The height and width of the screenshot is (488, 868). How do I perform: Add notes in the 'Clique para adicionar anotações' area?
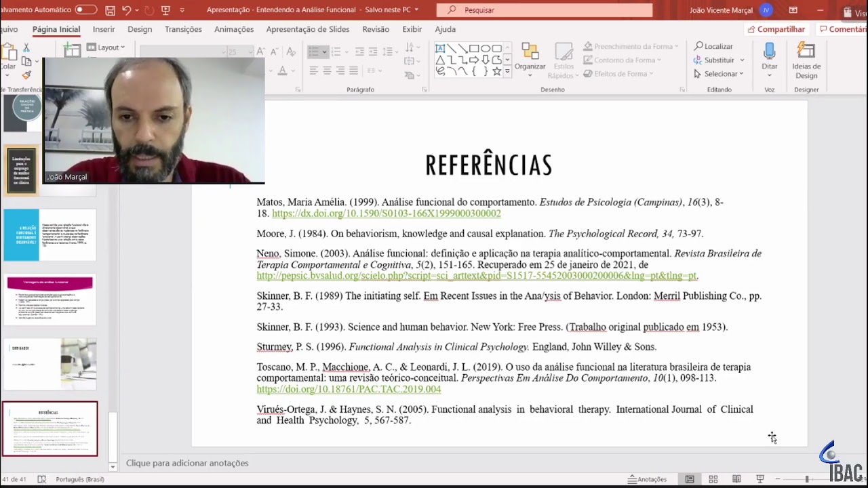(x=187, y=463)
